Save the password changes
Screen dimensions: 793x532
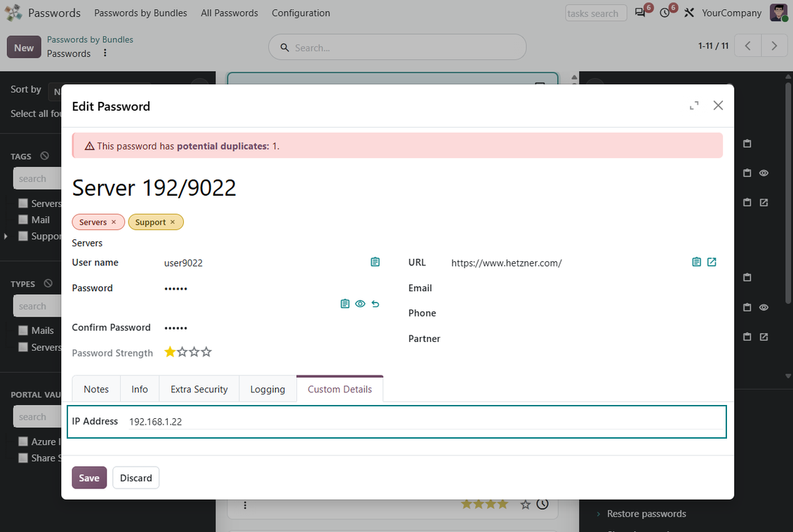point(89,478)
